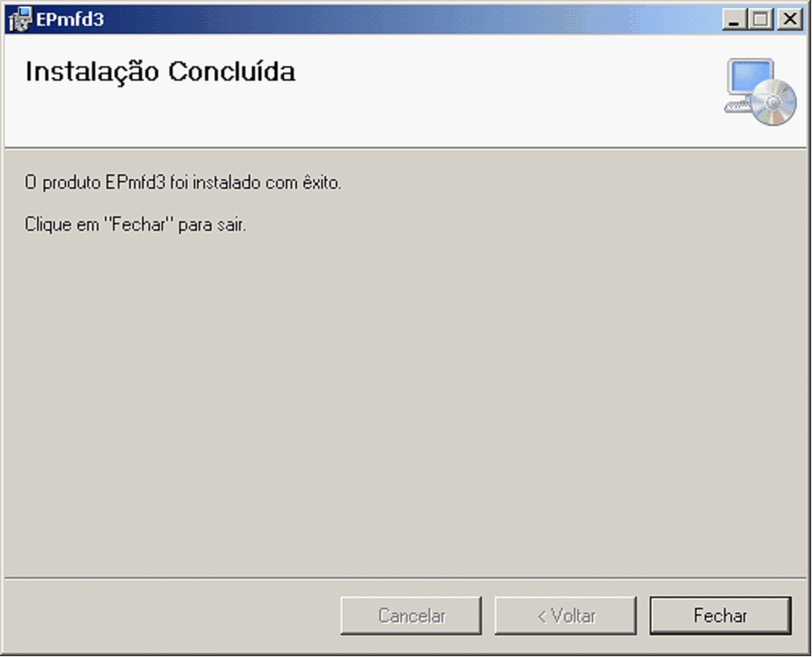Maximize the EPmfd3 window
Image resolution: width=812 pixels, height=657 pixels.
[760, 19]
